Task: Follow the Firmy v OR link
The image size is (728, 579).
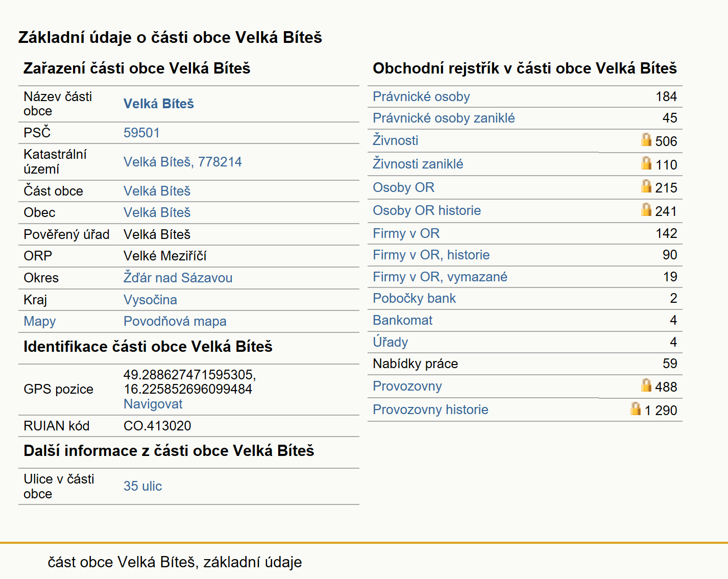Action: click(x=406, y=233)
